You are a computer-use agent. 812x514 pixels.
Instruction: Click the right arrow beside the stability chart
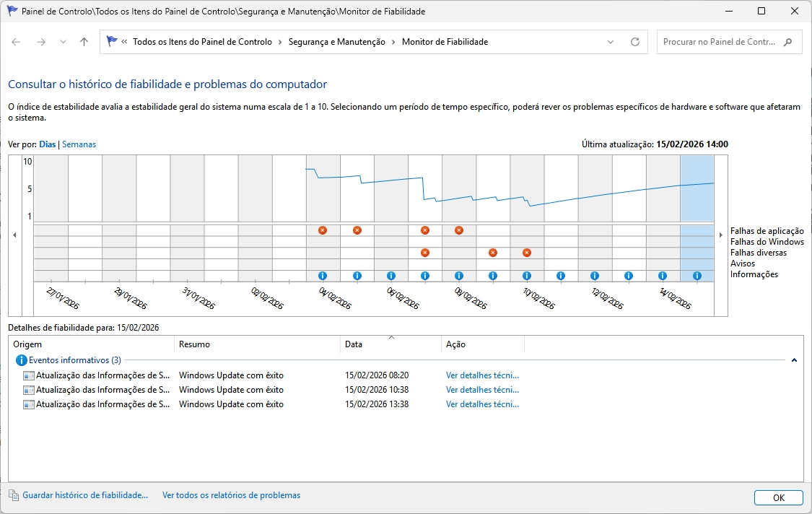[720, 235]
